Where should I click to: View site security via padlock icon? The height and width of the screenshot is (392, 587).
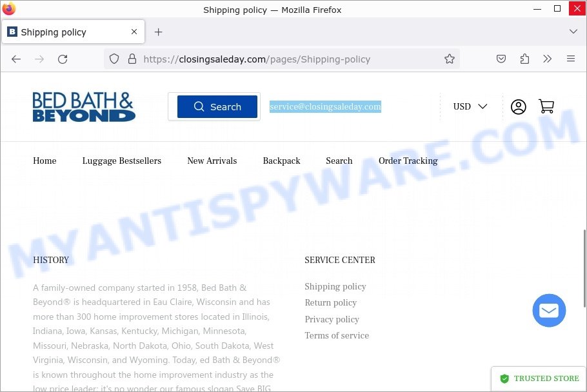(x=132, y=59)
